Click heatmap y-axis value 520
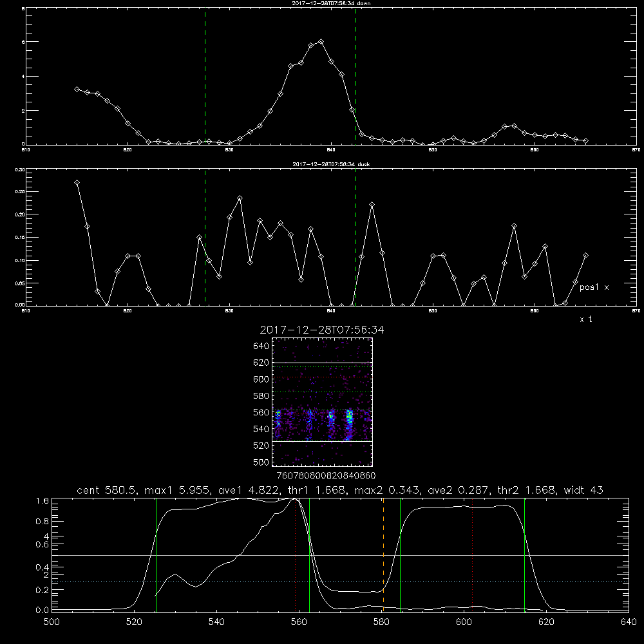 (x=261, y=446)
